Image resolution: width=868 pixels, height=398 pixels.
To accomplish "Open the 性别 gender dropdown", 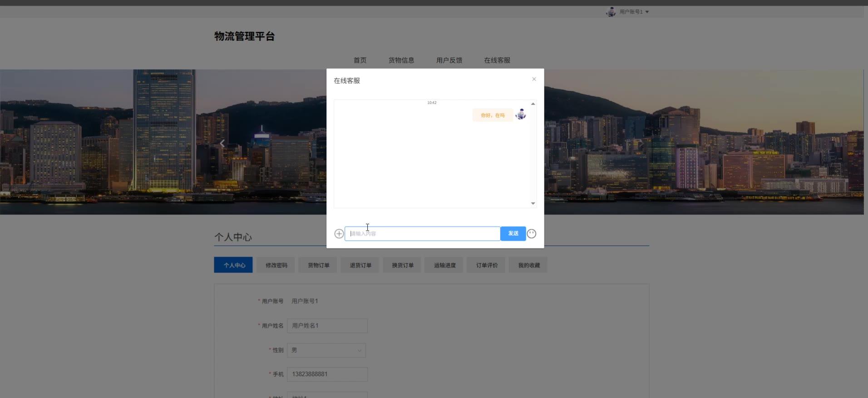I will click(x=326, y=350).
